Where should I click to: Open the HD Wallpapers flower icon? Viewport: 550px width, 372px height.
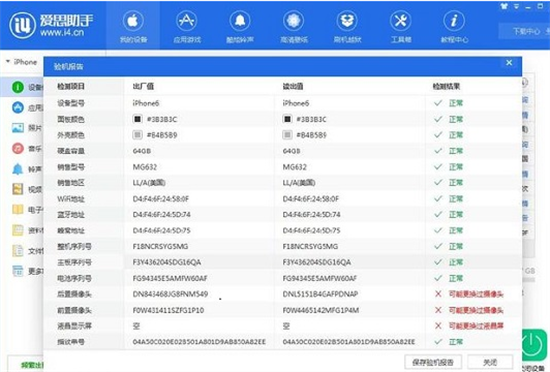[x=294, y=21]
